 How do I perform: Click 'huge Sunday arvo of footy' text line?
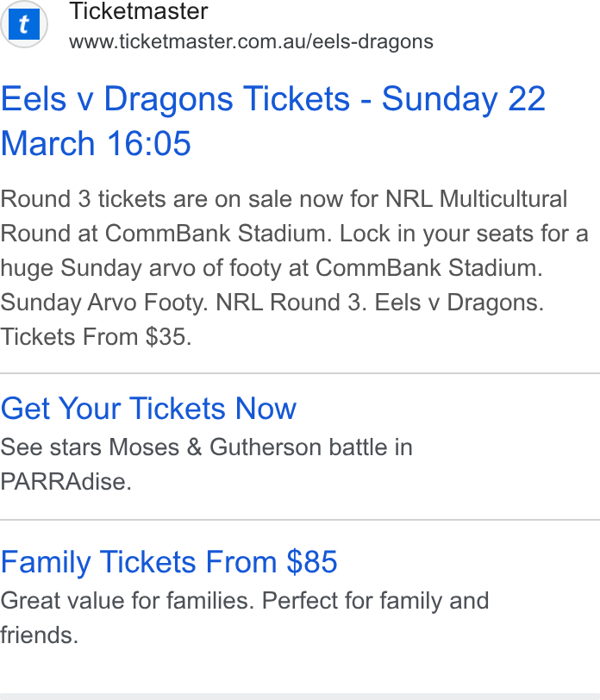point(272,268)
